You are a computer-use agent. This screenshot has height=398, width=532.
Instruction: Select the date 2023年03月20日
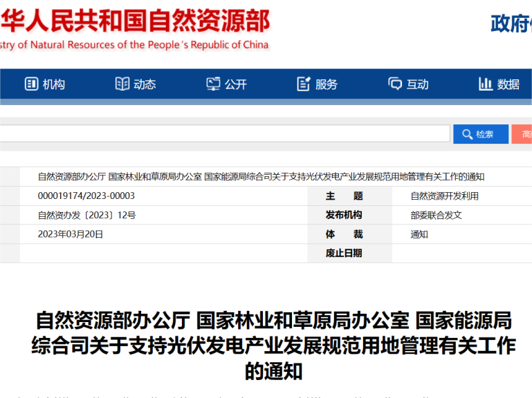click(71, 234)
